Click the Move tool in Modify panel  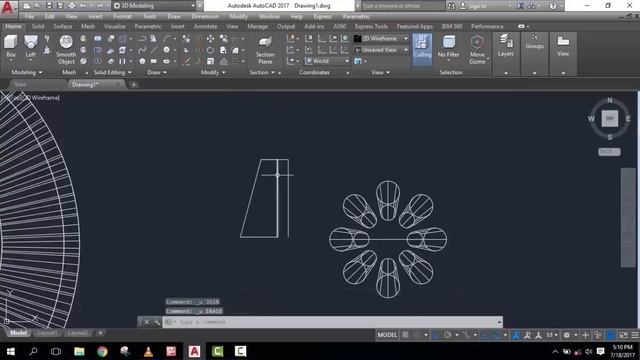(x=210, y=38)
